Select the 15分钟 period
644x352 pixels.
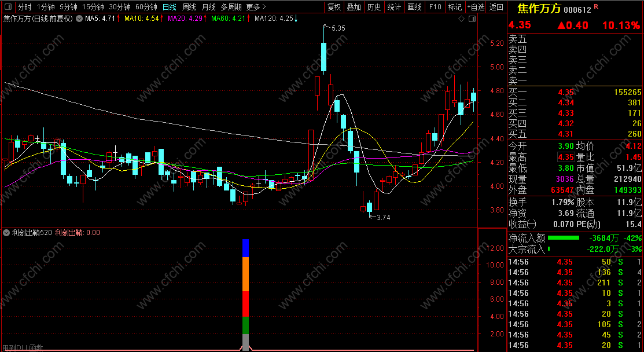[x=93, y=7]
